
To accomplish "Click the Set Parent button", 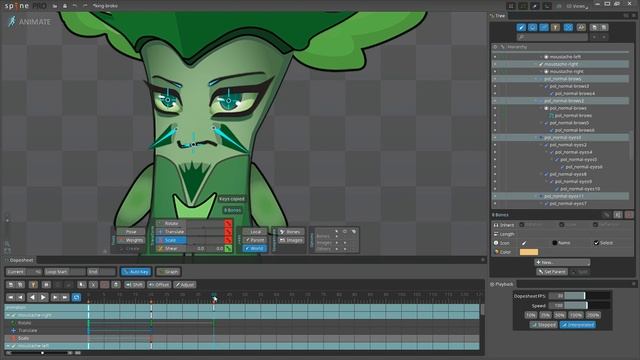I will [551, 271].
